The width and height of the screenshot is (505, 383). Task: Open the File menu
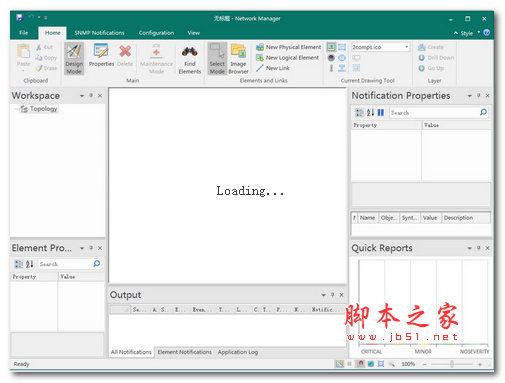point(24,33)
